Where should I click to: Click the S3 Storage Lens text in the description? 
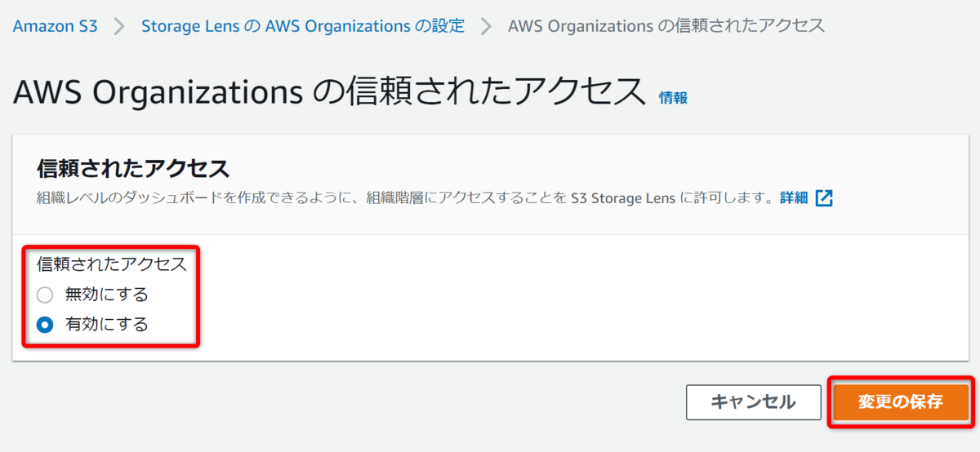click(x=624, y=197)
